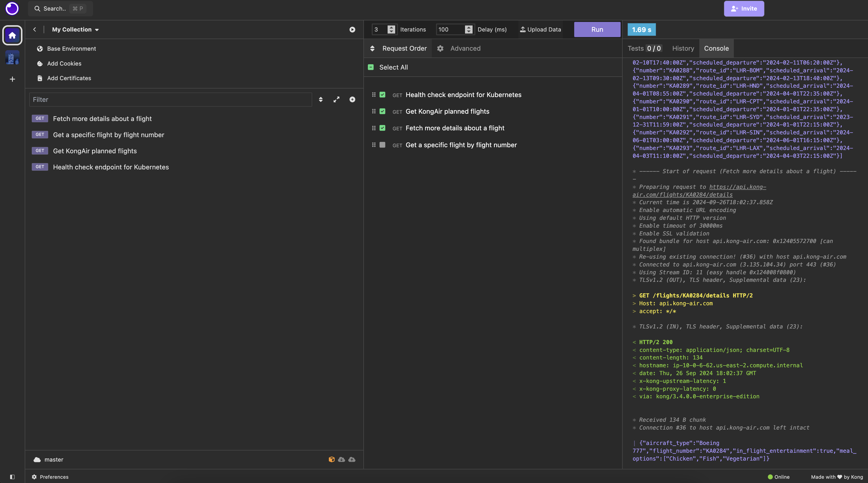Click the Online status indicator
The width and height of the screenshot is (868, 483).
tap(778, 477)
